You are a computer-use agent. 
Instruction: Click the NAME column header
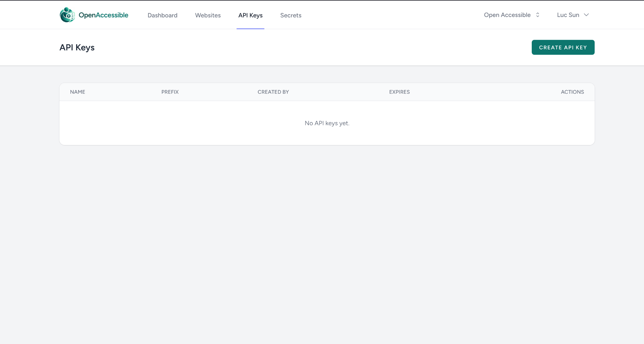pos(78,92)
